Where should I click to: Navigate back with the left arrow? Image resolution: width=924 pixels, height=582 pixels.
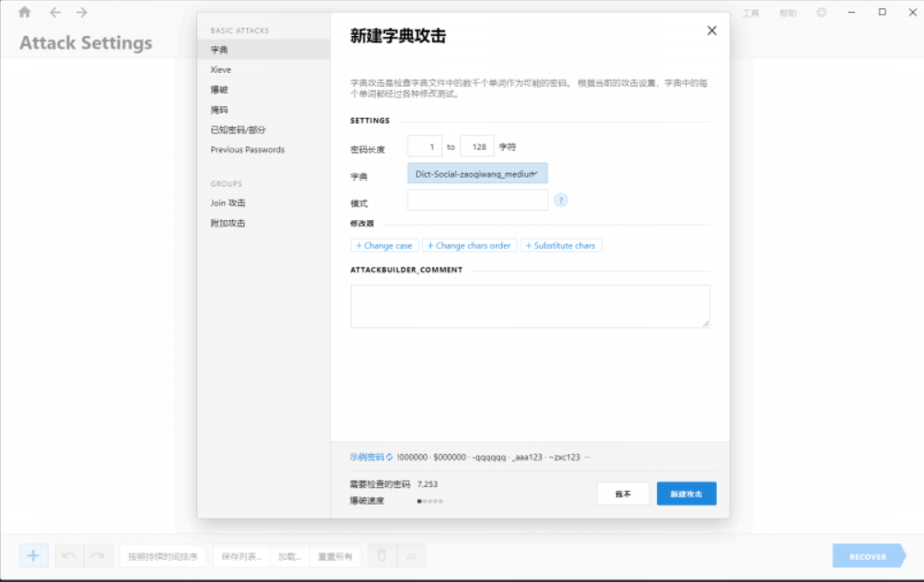tap(54, 12)
